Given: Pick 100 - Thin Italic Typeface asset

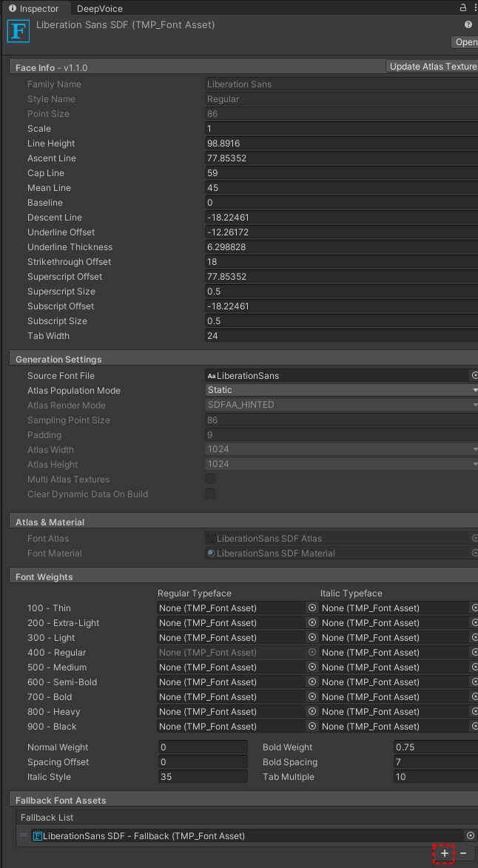Looking at the screenshot, I should [x=475, y=608].
